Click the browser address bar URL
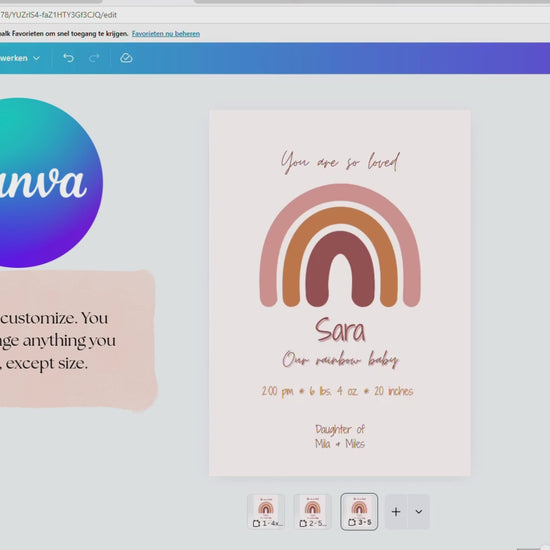This screenshot has width=550, height=550. coord(58,15)
